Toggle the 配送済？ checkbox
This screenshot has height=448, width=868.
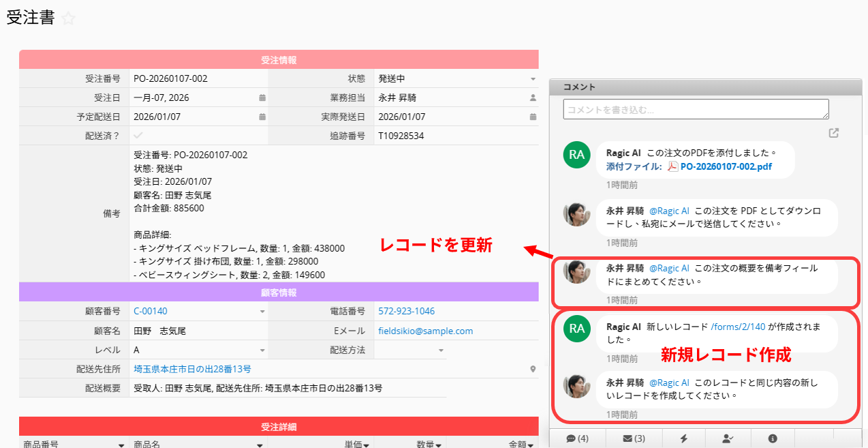138,136
